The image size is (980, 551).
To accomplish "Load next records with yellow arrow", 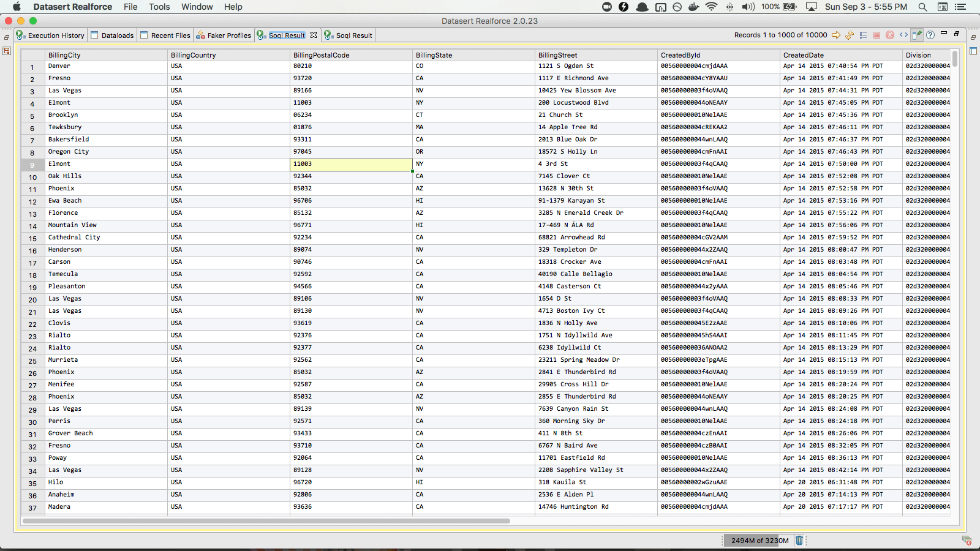I will [x=836, y=35].
